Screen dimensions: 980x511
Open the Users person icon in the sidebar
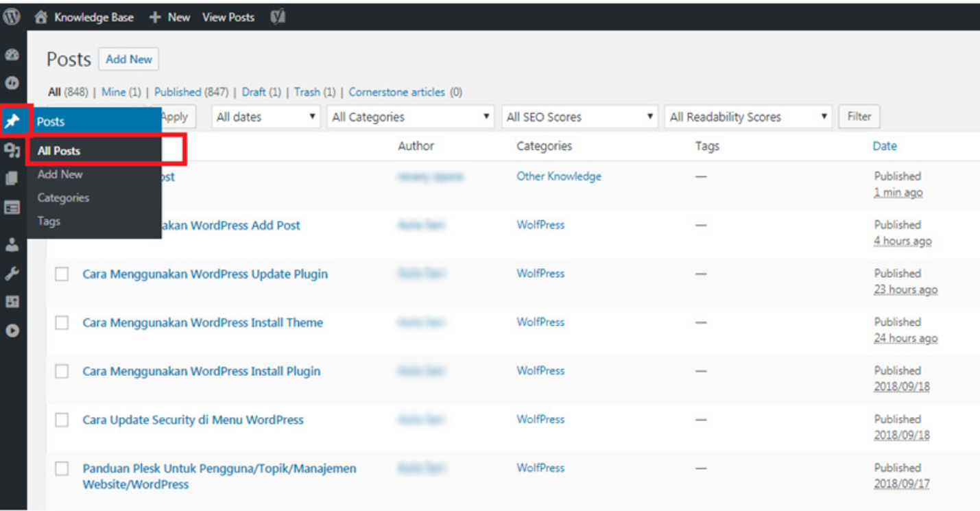(12, 245)
